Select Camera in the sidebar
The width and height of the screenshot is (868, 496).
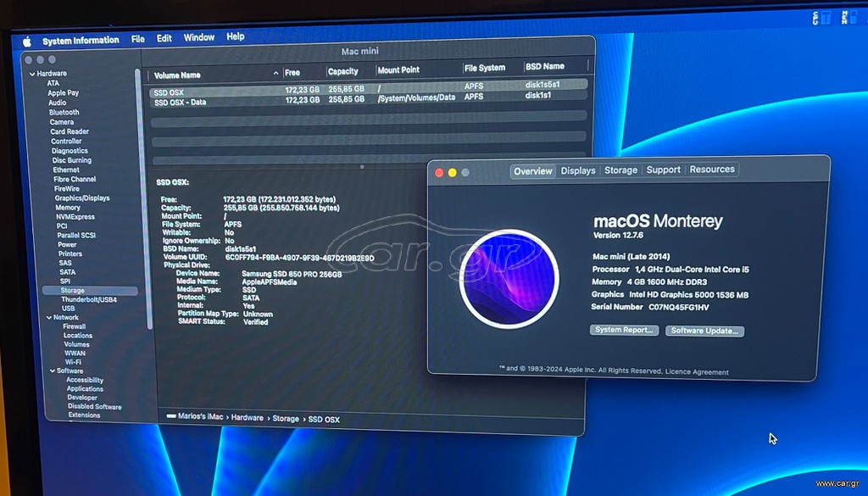[x=61, y=122]
